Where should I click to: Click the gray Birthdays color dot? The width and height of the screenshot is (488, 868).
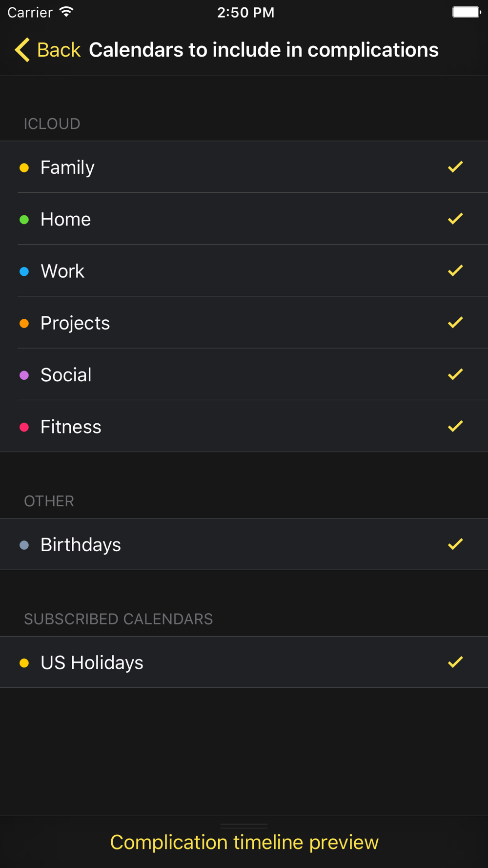[24, 545]
